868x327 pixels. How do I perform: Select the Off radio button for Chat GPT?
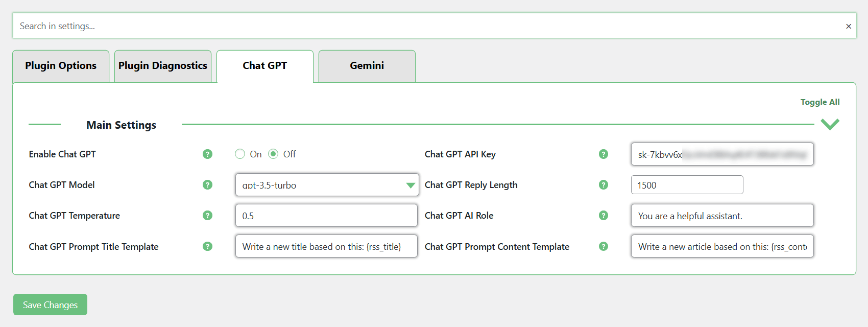click(274, 154)
